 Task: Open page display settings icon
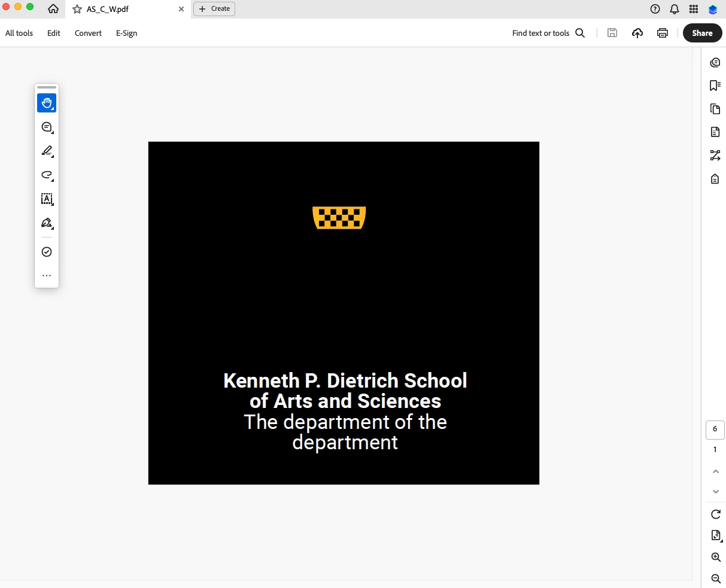715,535
